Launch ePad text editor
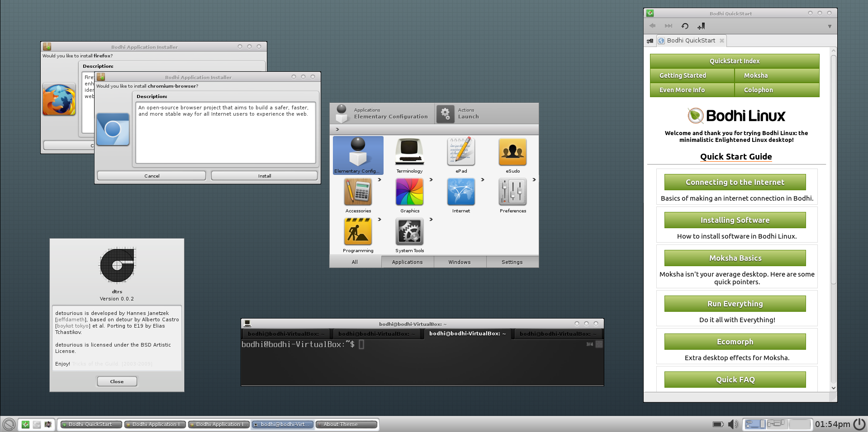Image resolution: width=868 pixels, height=432 pixels. coord(461,155)
